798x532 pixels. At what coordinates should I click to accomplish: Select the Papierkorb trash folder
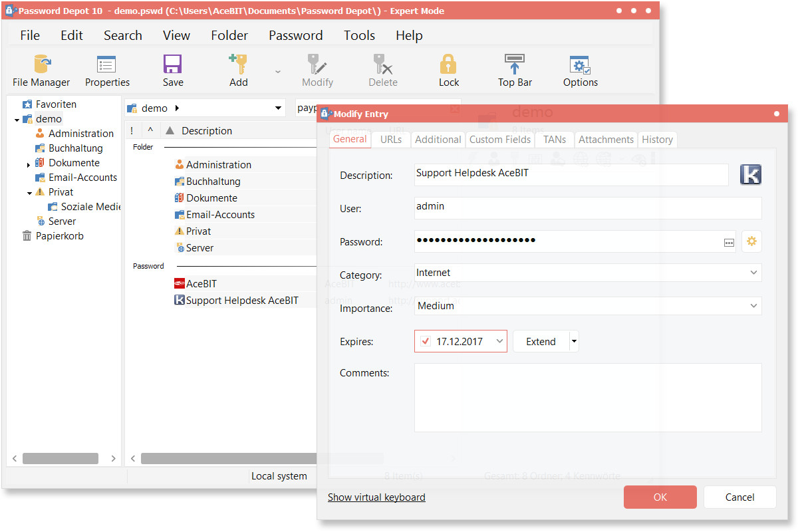(59, 236)
